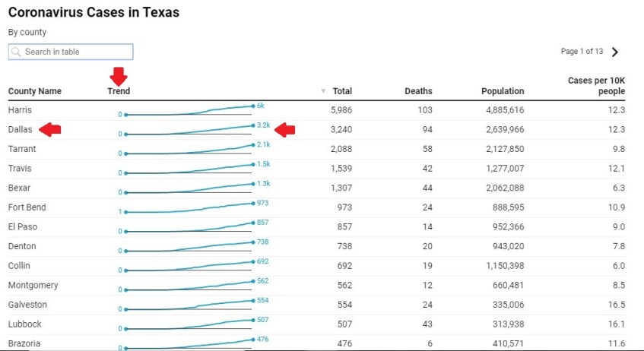Click the El Paso county name

(x=23, y=227)
